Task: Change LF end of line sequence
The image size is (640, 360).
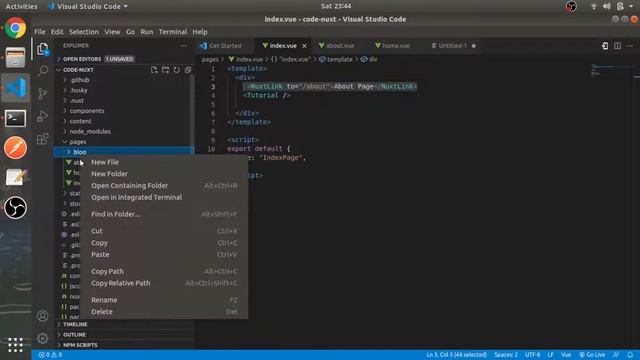Action: pos(550,355)
